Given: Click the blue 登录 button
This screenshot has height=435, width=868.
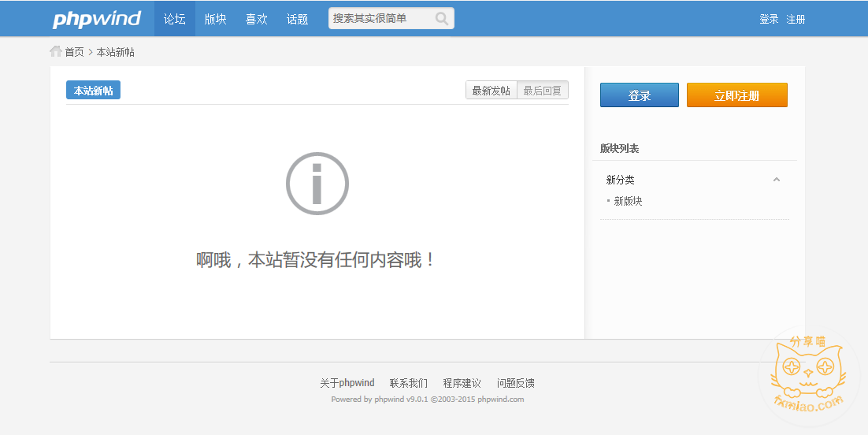Looking at the screenshot, I should pyautogui.click(x=640, y=95).
